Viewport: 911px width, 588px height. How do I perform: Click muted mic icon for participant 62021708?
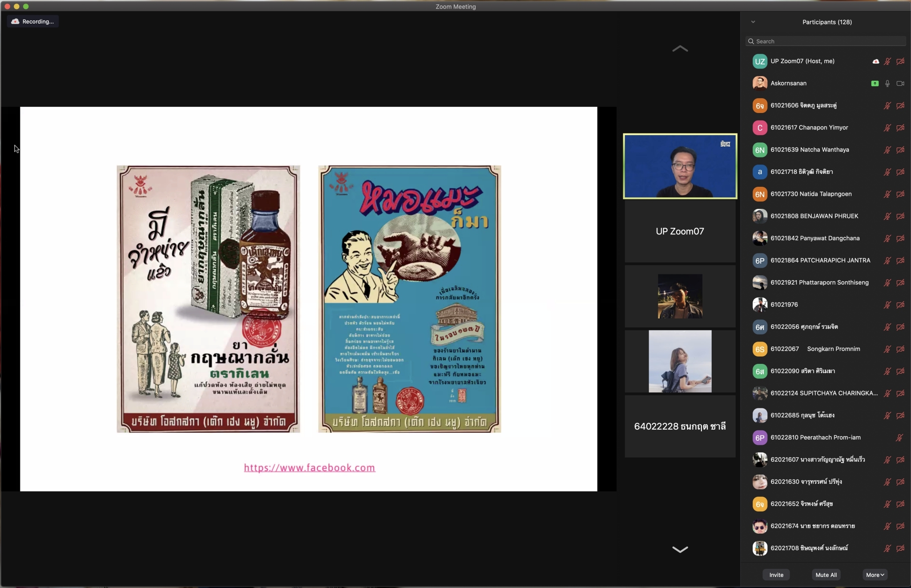(x=887, y=548)
